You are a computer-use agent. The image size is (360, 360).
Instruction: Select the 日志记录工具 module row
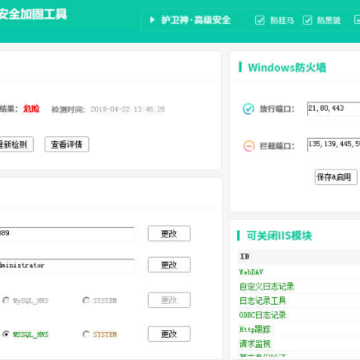pyautogui.click(x=299, y=301)
